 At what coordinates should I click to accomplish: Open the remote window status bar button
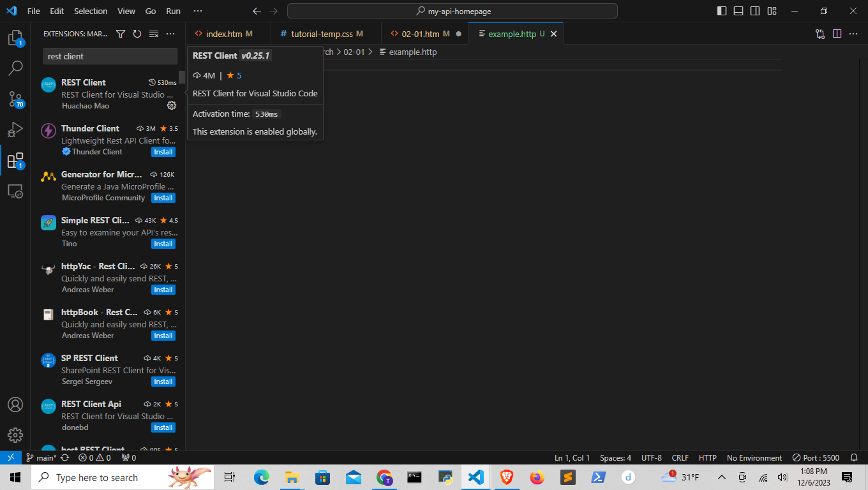point(11,457)
